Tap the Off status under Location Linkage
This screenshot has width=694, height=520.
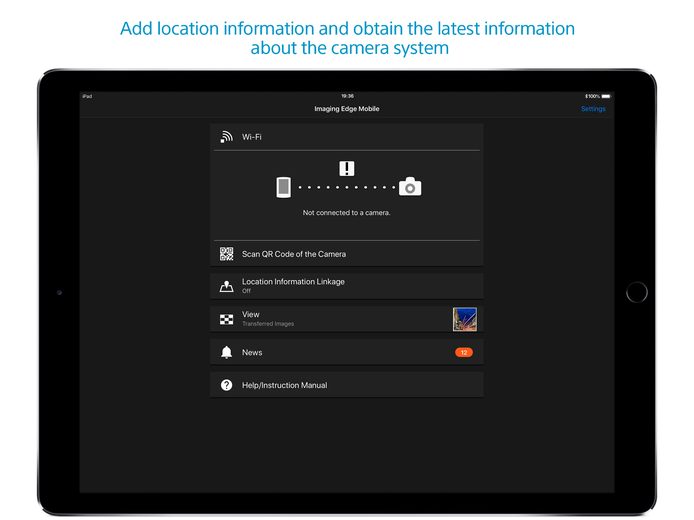tap(246, 291)
